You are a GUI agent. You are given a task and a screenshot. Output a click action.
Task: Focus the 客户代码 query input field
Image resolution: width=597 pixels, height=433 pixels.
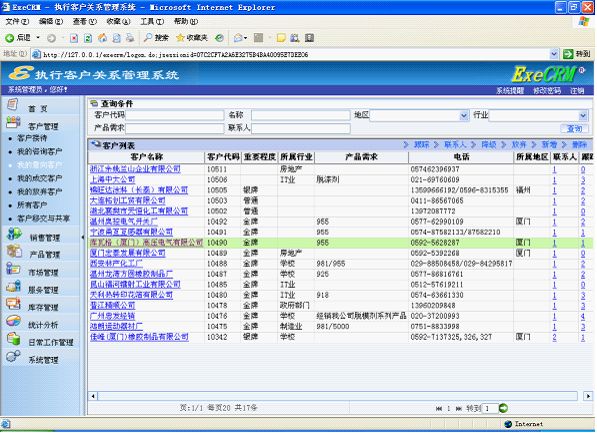(175, 115)
